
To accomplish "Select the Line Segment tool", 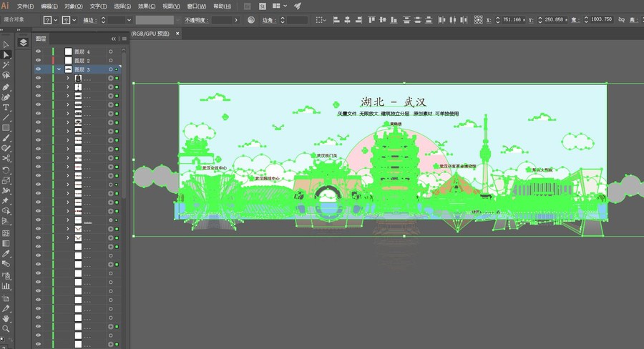I will (6, 118).
